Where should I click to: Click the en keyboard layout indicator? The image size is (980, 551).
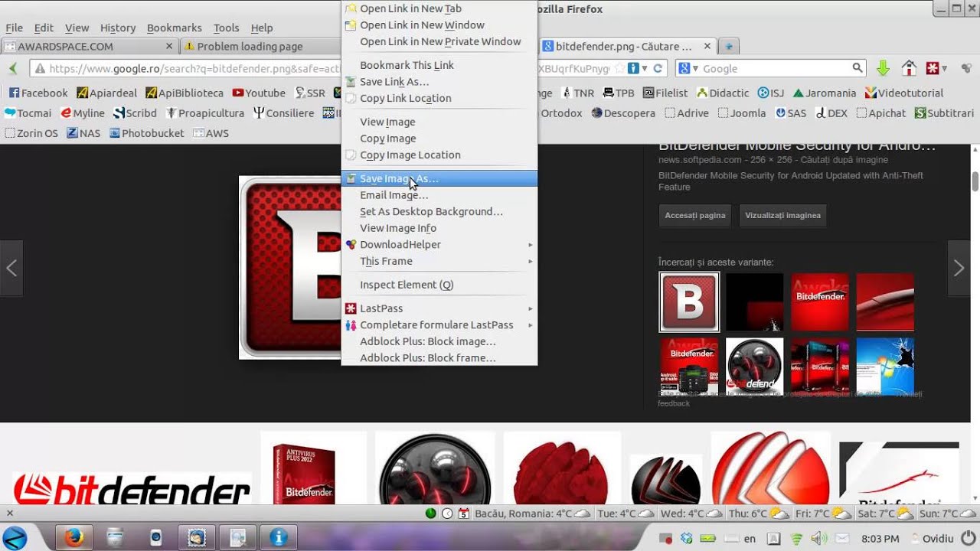tap(740, 539)
